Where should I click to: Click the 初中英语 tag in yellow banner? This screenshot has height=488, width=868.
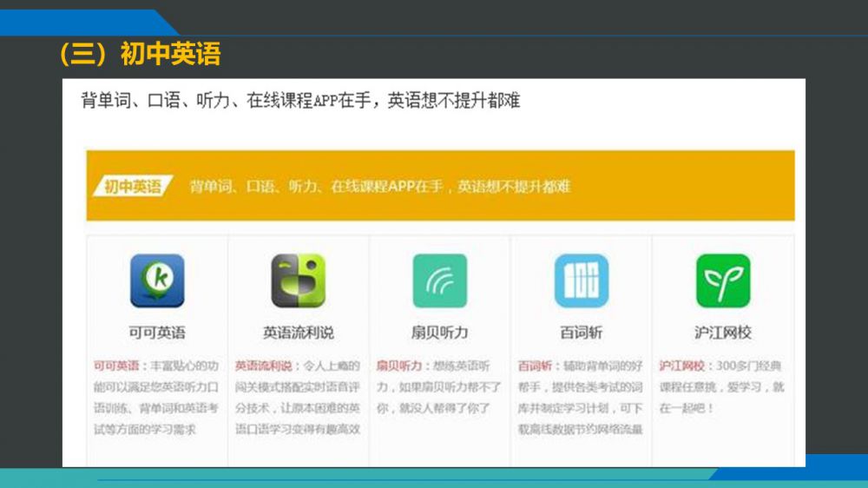[x=133, y=187]
